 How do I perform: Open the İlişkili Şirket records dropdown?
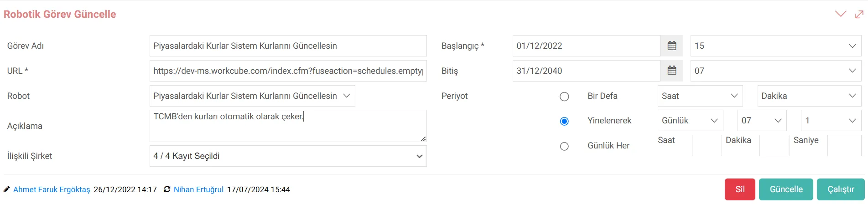coord(288,156)
